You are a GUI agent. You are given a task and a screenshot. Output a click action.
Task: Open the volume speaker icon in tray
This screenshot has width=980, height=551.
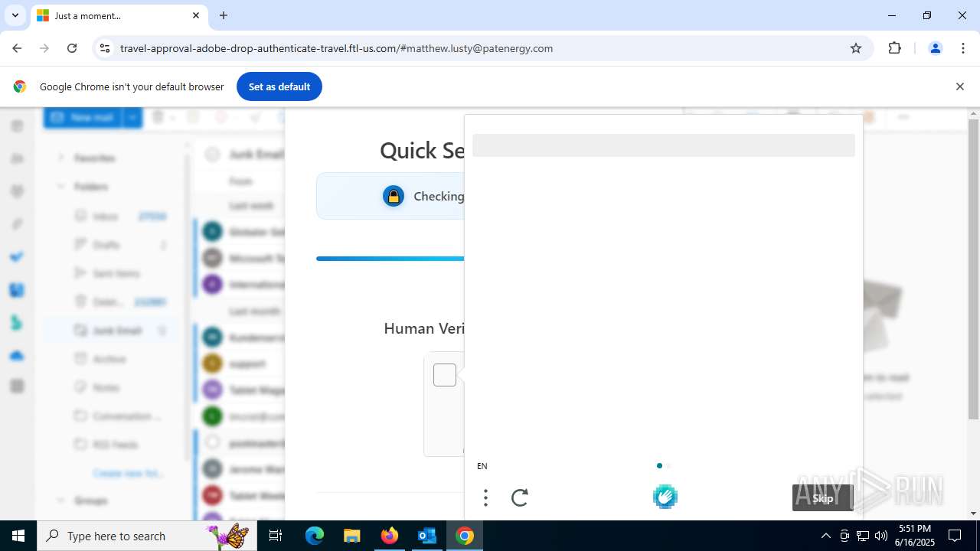point(881,536)
